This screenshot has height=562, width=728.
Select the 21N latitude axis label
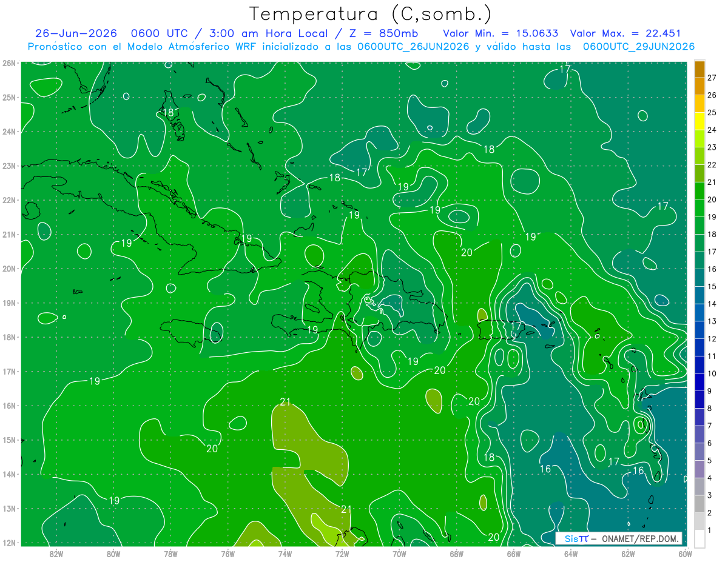coord(8,234)
